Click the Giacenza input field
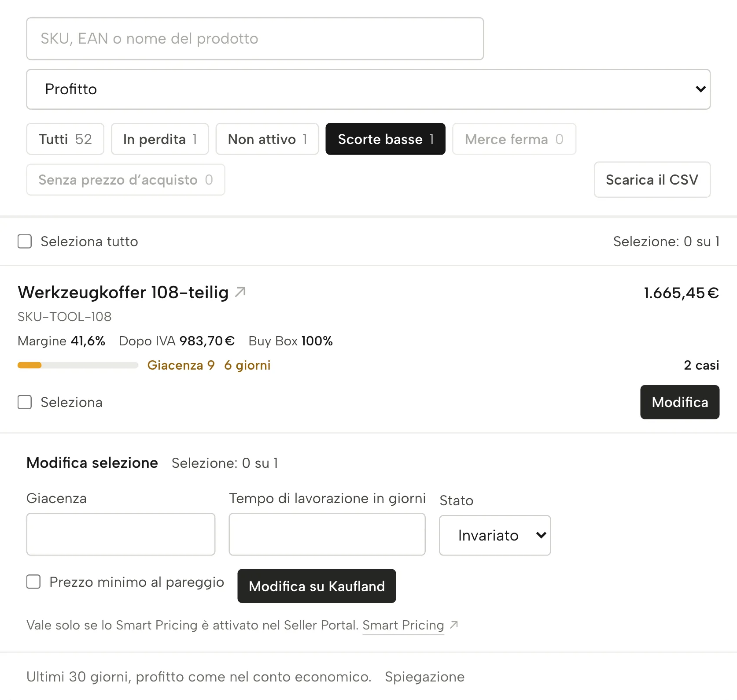 click(x=121, y=534)
